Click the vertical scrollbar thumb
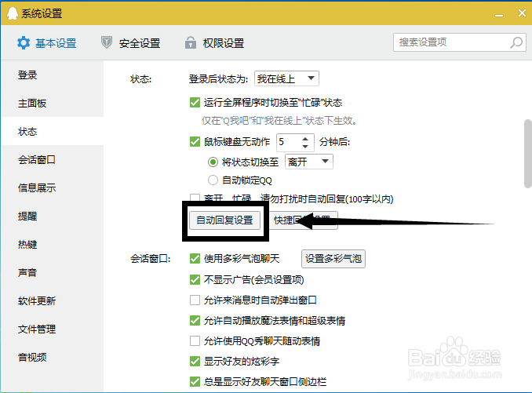532x393 pixels. coord(527,154)
